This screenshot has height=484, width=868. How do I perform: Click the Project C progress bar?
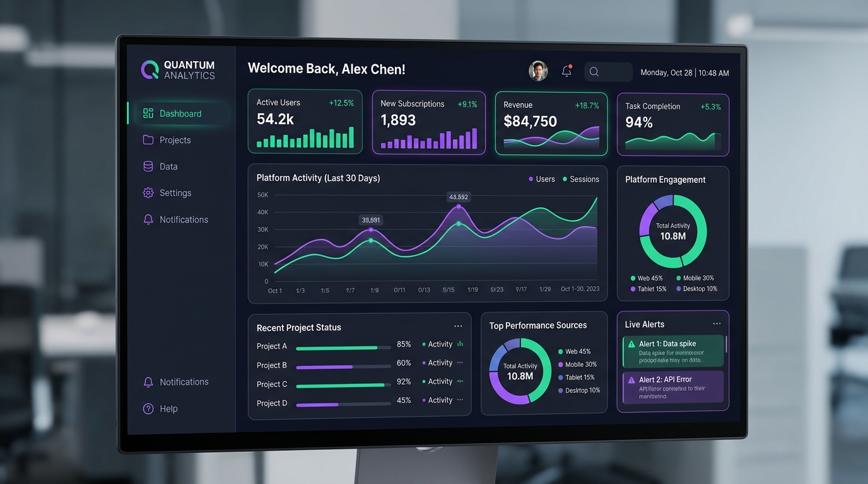tap(343, 385)
